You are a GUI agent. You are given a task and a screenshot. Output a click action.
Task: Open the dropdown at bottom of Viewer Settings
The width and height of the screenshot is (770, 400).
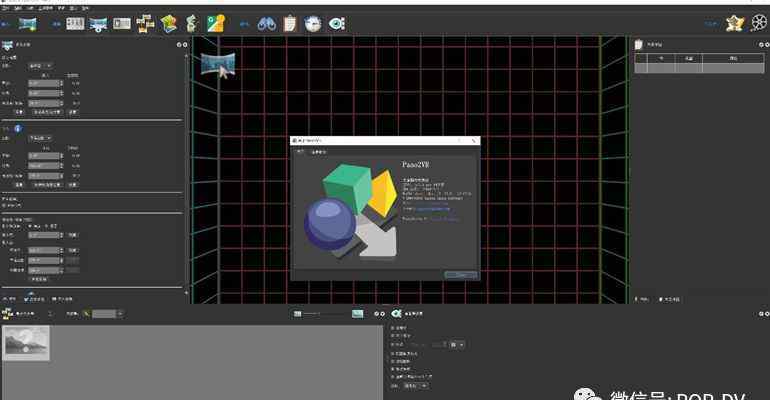[x=416, y=386]
